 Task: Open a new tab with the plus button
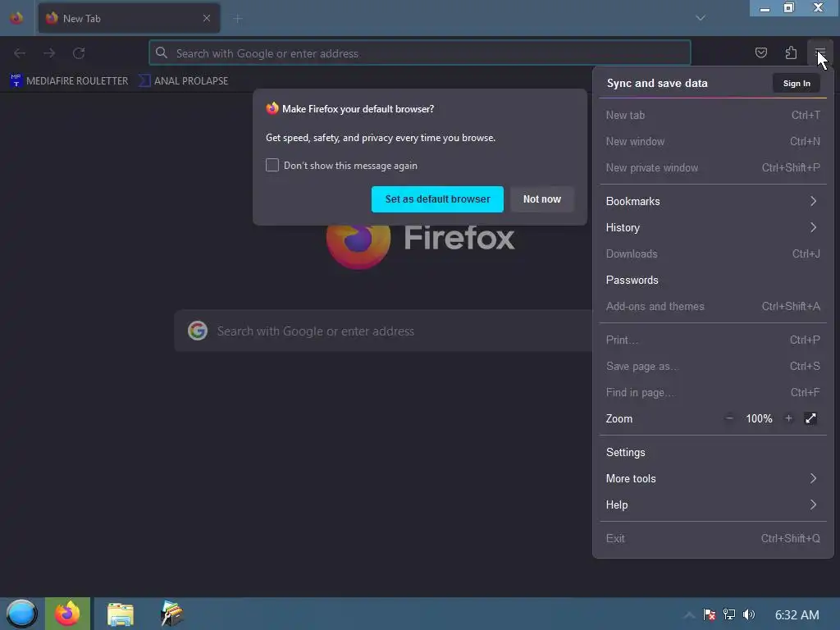tap(238, 19)
